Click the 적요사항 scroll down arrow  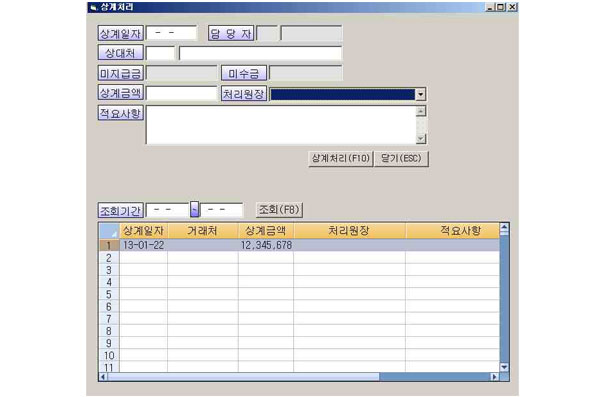click(421, 139)
